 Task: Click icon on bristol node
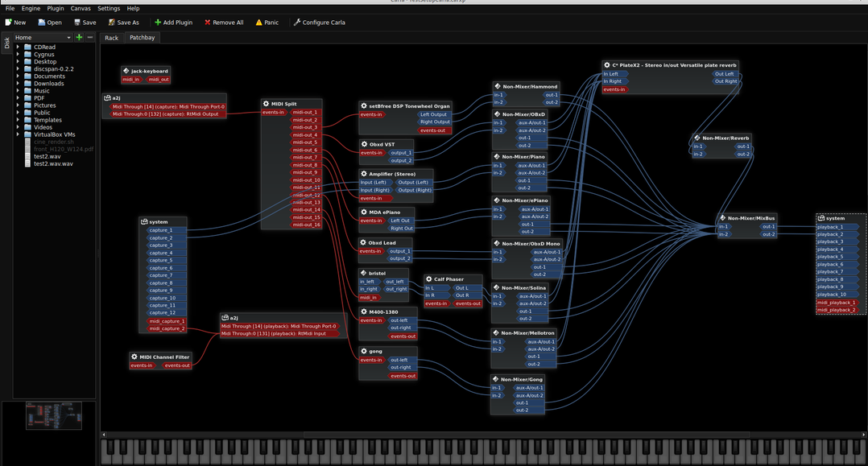364,273
